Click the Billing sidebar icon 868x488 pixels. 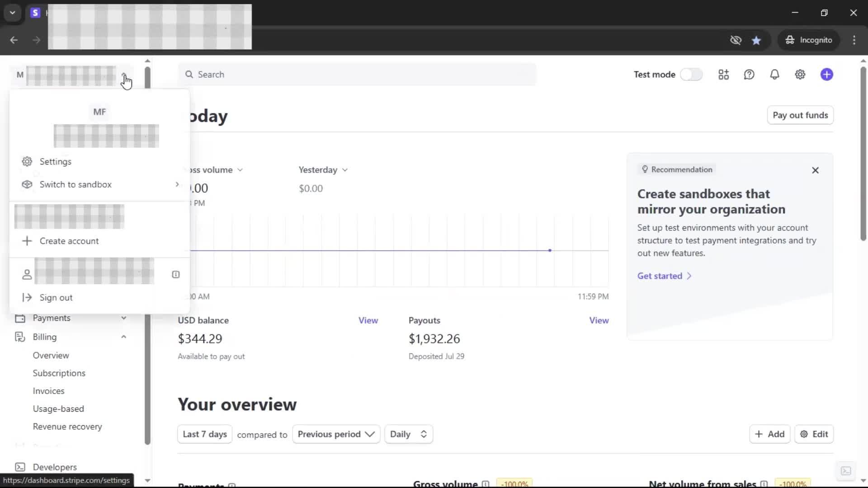pos(20,337)
